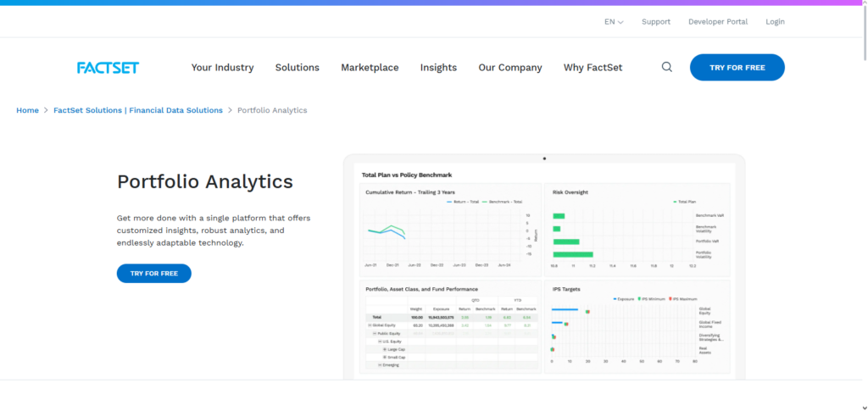Open FactSet Solutions breadcrumb link
This screenshot has width=868, height=411.
[x=138, y=110]
